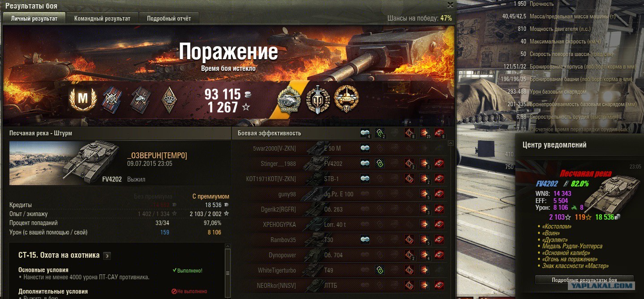Click the spotted icon in 5war2000 row
This screenshot has height=299, width=644.
pyautogui.click(x=365, y=148)
